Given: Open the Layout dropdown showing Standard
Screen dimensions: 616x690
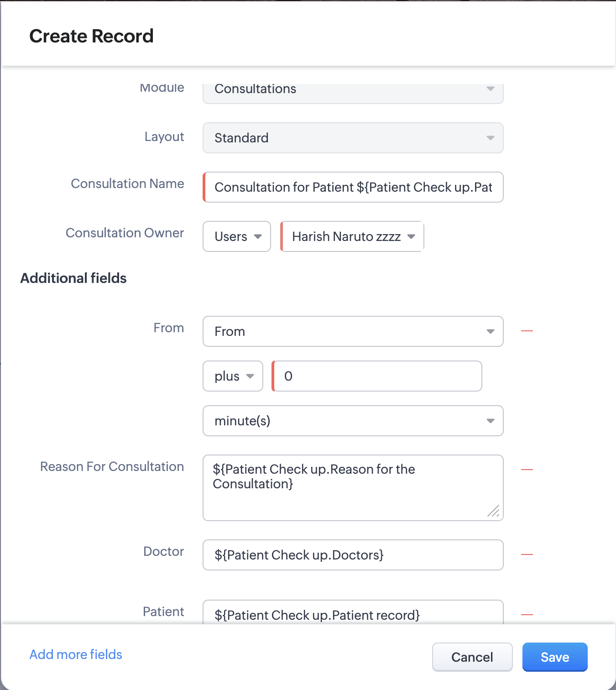Looking at the screenshot, I should click(353, 138).
